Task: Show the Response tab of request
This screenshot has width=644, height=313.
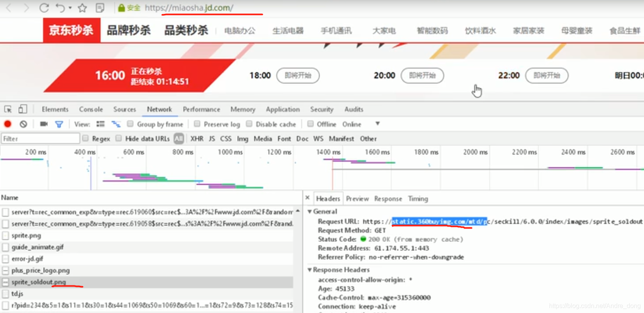Action: (388, 199)
